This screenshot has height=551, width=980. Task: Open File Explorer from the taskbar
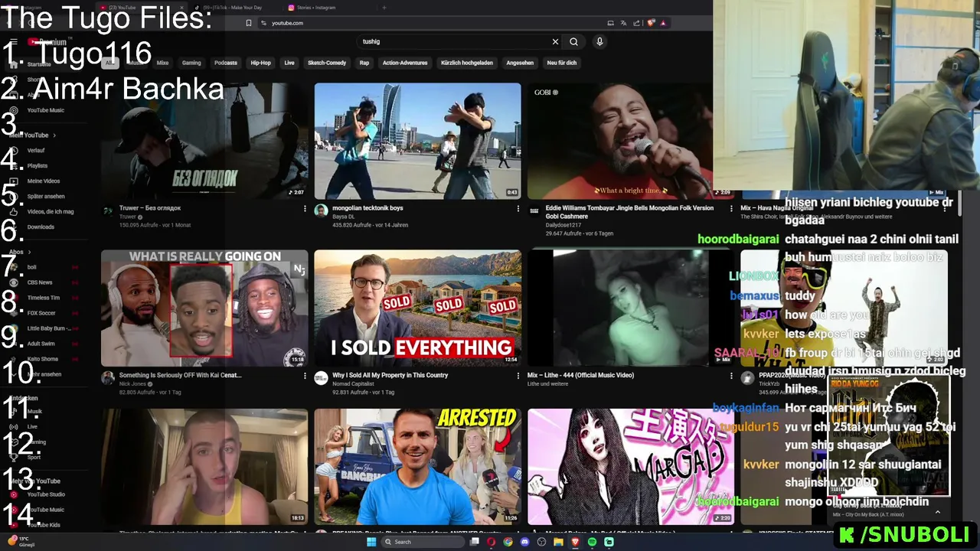558,542
